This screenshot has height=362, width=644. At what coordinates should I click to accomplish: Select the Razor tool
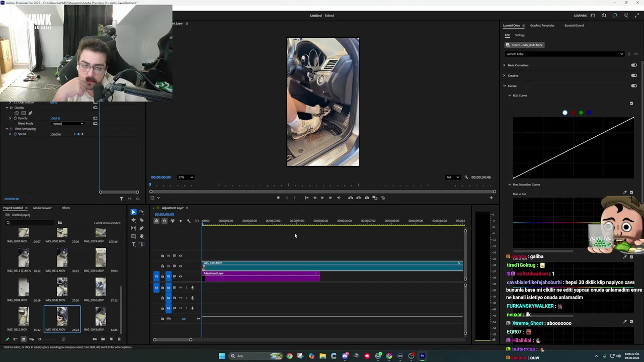coord(141,220)
